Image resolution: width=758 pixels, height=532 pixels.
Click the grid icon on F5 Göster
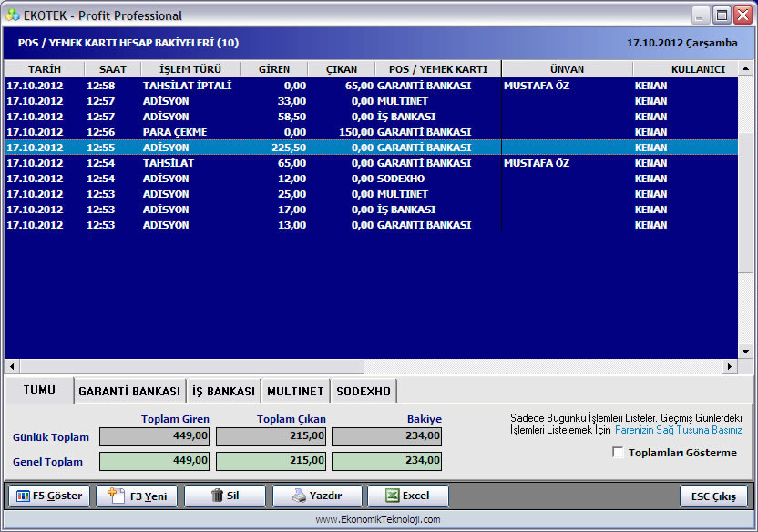tap(23, 496)
